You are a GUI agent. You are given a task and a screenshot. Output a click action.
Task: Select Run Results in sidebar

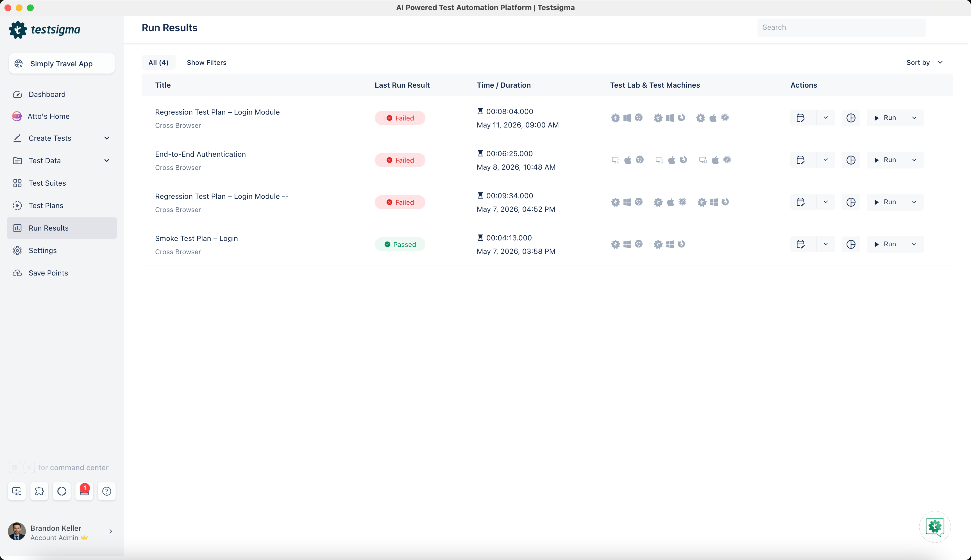62,228
